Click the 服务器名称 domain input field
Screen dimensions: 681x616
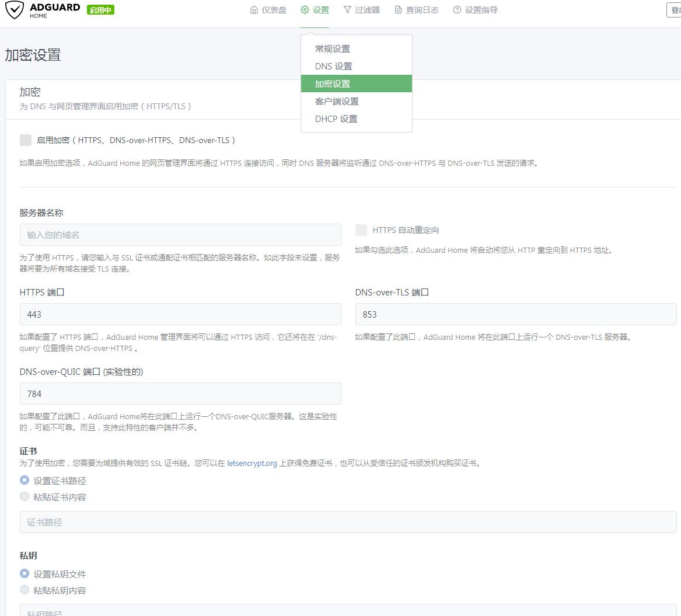tap(181, 235)
